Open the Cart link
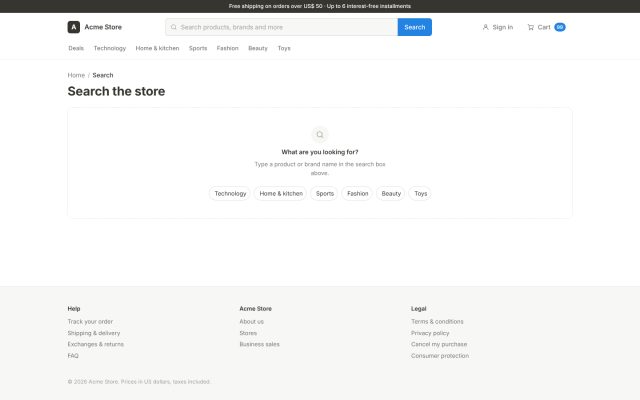Image resolution: width=640 pixels, height=400 pixels. pos(546,27)
